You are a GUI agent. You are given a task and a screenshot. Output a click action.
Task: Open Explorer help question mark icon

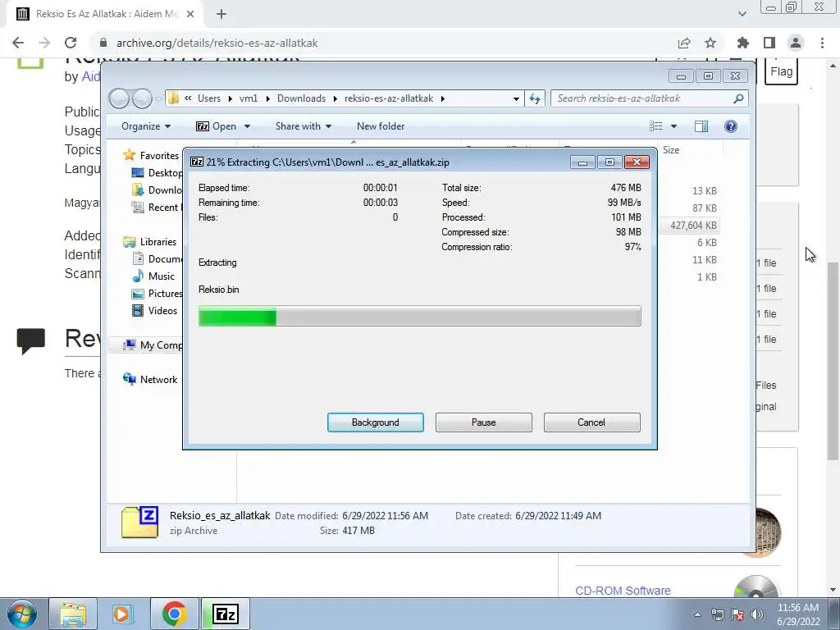coord(730,126)
